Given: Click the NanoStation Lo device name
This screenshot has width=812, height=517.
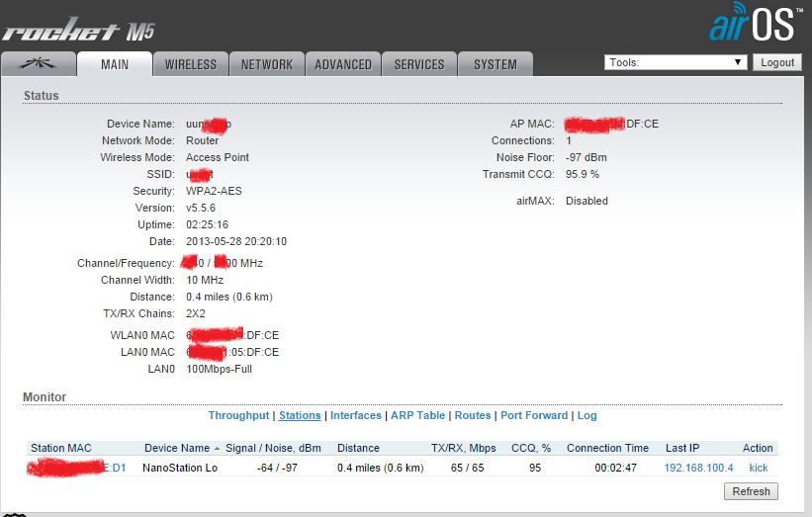Looking at the screenshot, I should point(180,468).
